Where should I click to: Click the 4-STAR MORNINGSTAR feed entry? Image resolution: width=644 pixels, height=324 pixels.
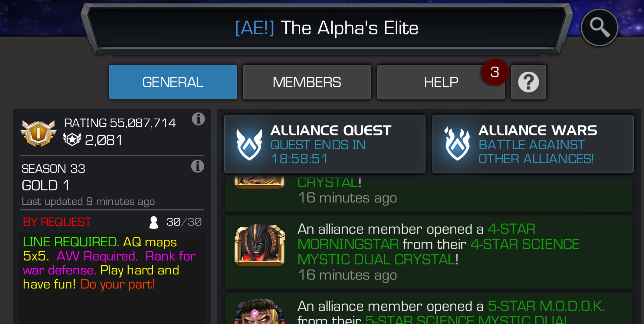(x=429, y=252)
